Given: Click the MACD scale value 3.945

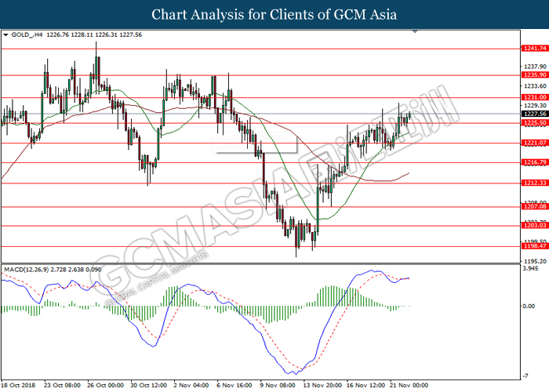Looking at the screenshot, I should coord(530,268).
